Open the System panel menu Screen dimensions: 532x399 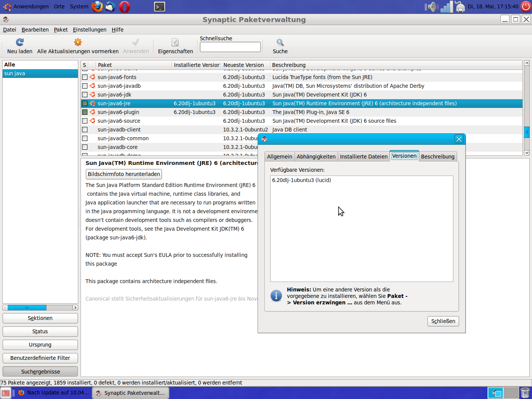tap(79, 6)
